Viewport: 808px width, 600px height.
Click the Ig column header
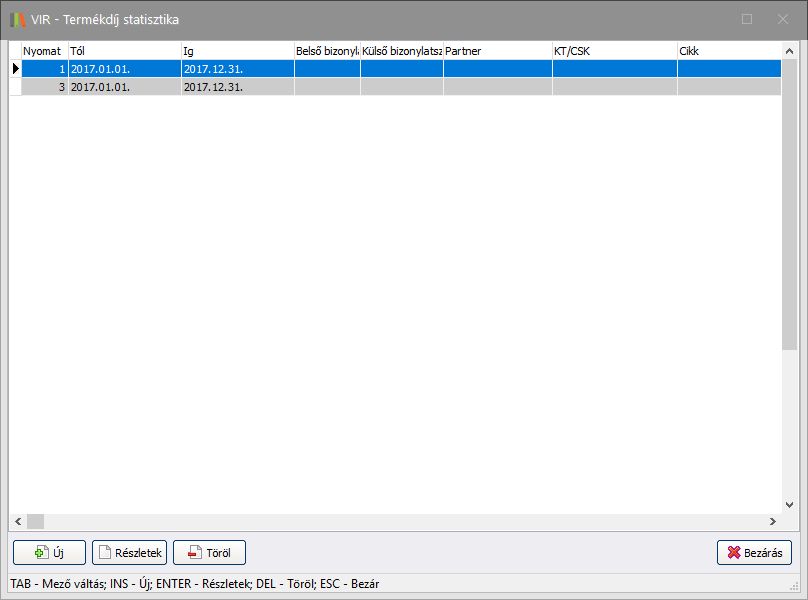(236, 50)
